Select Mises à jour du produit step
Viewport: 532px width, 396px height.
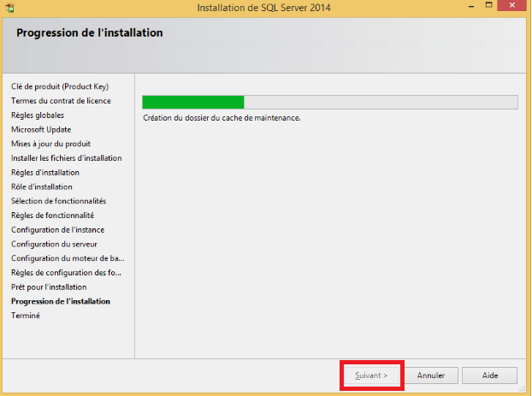[51, 144]
